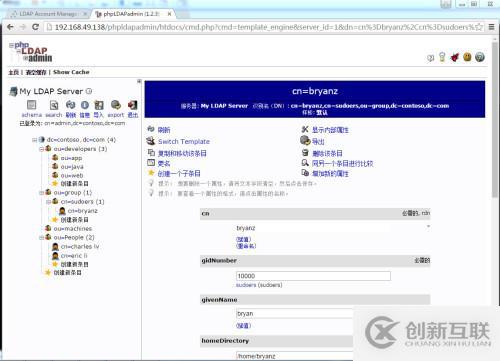This screenshot has height=361, width=500.
Task: Click the phpLDAPadmin logo
Action: 31,52
